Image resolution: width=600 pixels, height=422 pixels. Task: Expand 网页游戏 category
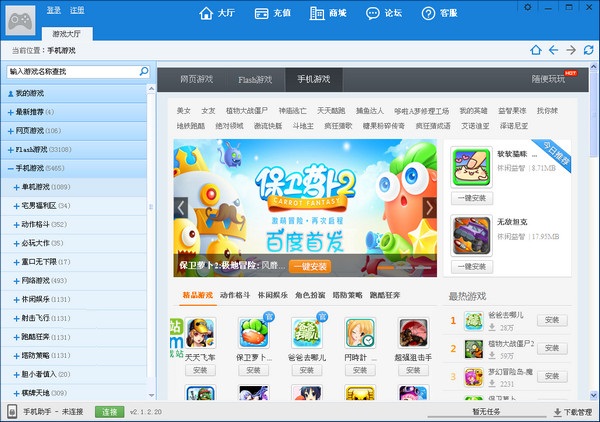11,131
